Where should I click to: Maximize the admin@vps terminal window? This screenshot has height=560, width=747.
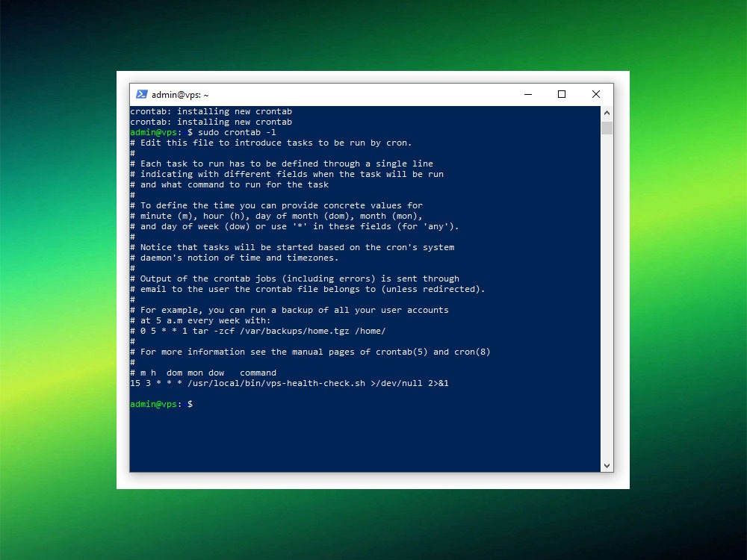pos(562,94)
